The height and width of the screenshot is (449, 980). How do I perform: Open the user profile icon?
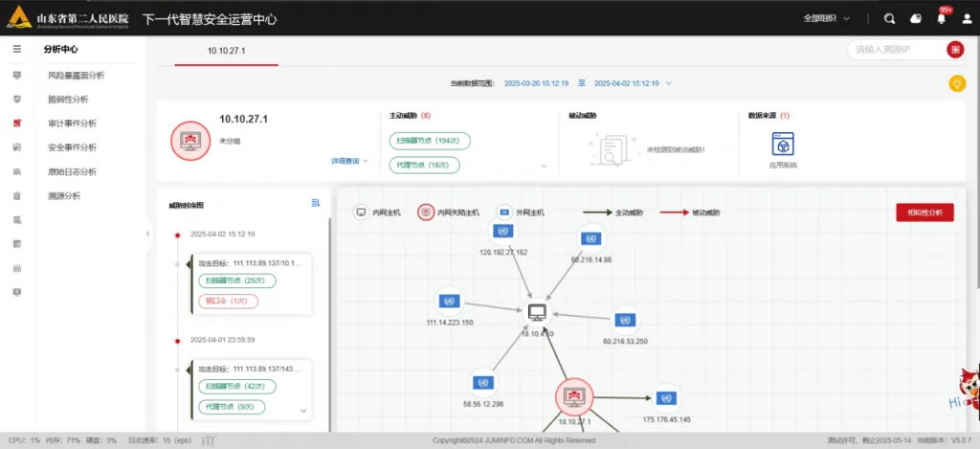tap(965, 18)
